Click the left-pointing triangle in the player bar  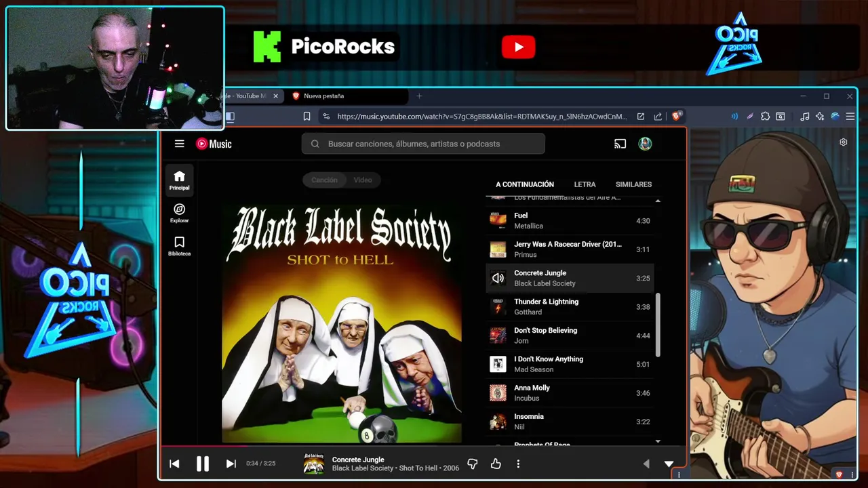pos(646,464)
